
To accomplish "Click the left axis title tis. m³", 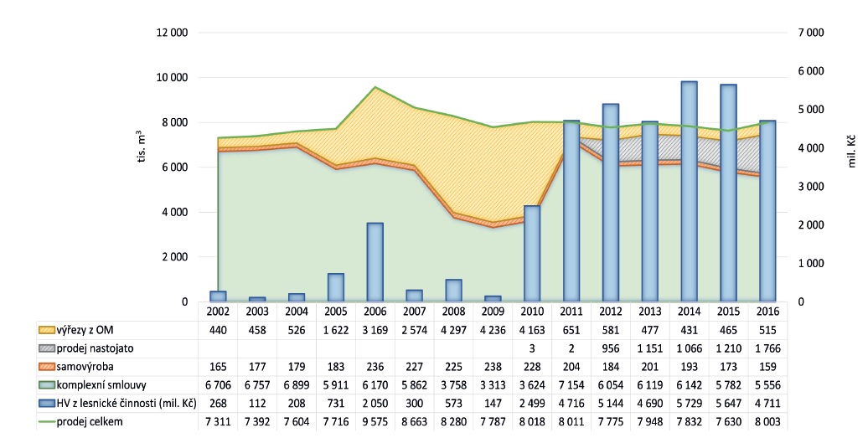I will coord(142,148).
